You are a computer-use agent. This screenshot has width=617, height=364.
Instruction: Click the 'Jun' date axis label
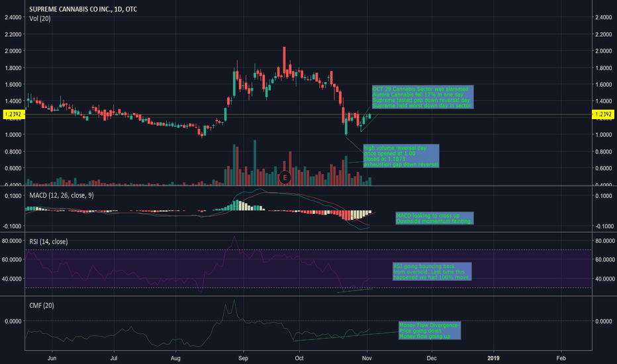52,358
